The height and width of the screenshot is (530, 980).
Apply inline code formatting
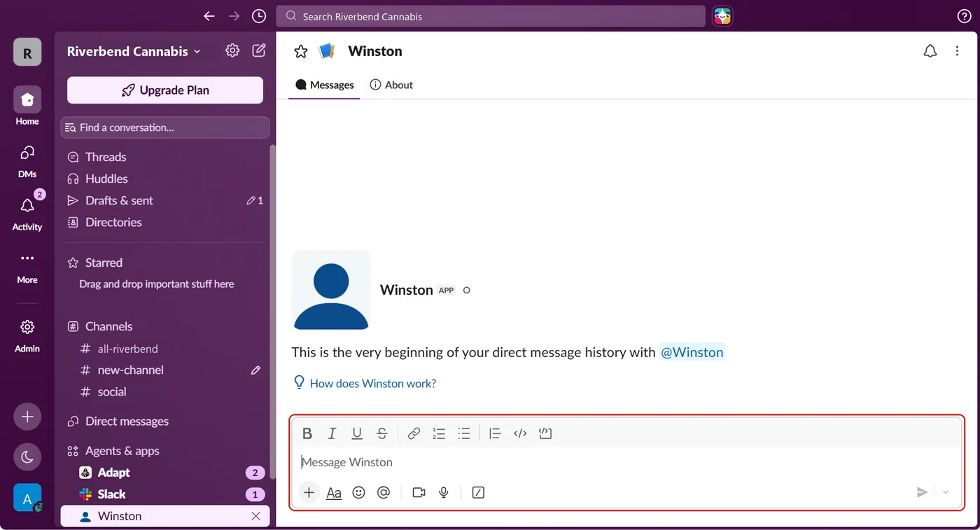click(520, 433)
